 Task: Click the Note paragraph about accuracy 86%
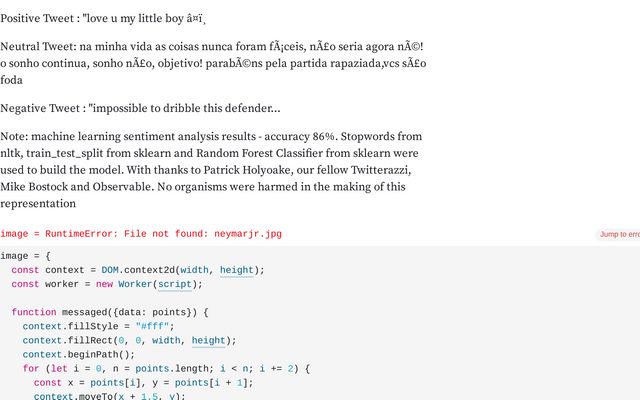tap(211, 170)
